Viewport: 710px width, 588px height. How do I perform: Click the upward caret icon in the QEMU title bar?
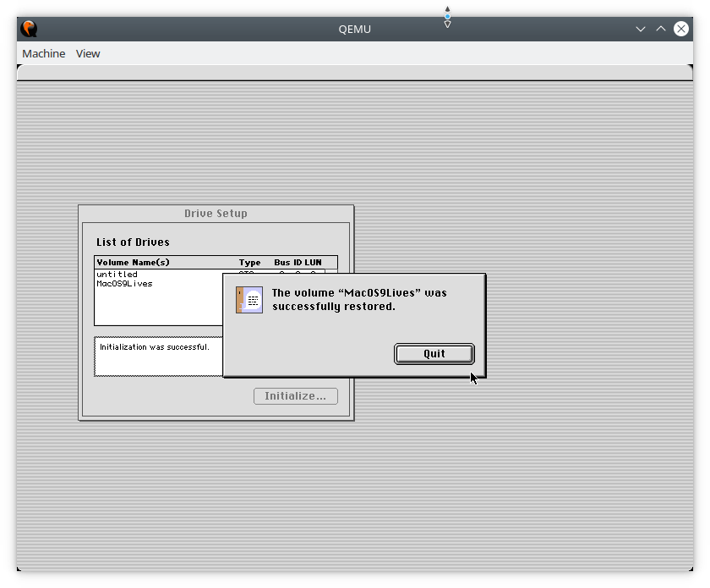(x=660, y=28)
